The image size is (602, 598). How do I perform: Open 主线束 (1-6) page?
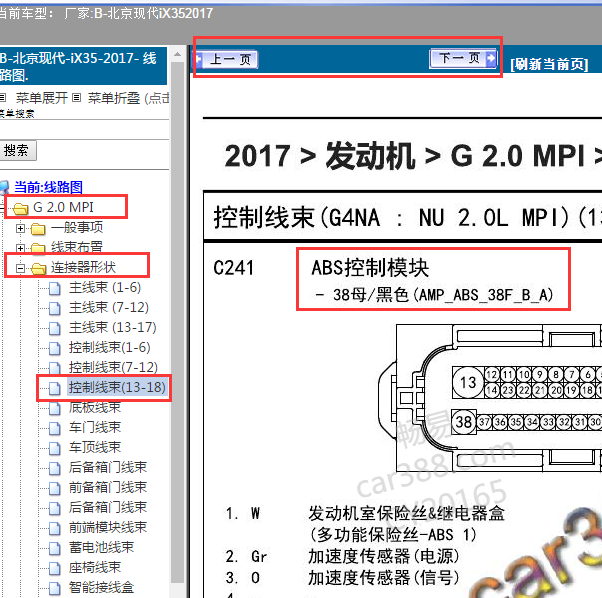point(105,287)
